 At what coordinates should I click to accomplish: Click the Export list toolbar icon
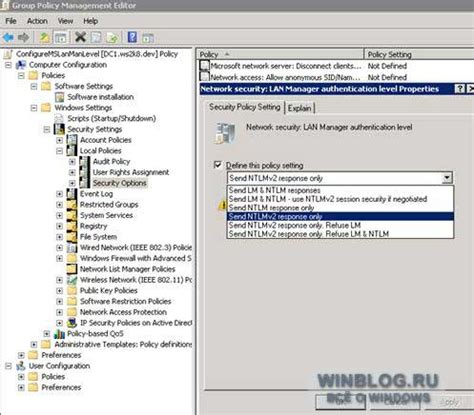pyautogui.click(x=112, y=38)
